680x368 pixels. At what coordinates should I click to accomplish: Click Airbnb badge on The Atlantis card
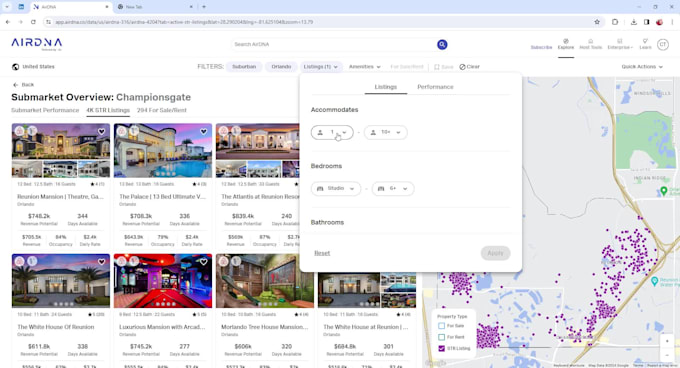(x=223, y=130)
